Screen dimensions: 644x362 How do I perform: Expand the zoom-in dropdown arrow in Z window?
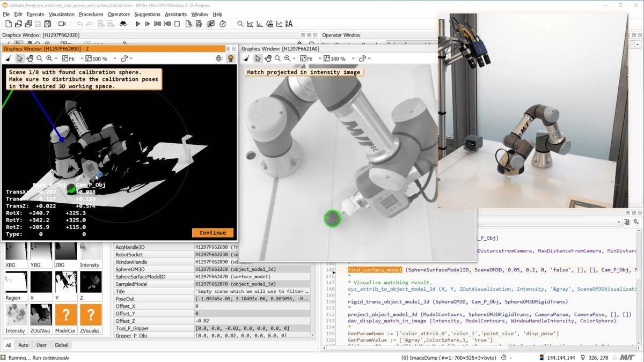coord(56,59)
